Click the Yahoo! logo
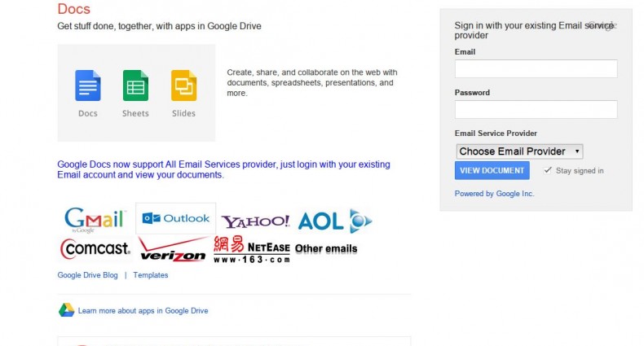The image size is (644, 346). click(255, 221)
